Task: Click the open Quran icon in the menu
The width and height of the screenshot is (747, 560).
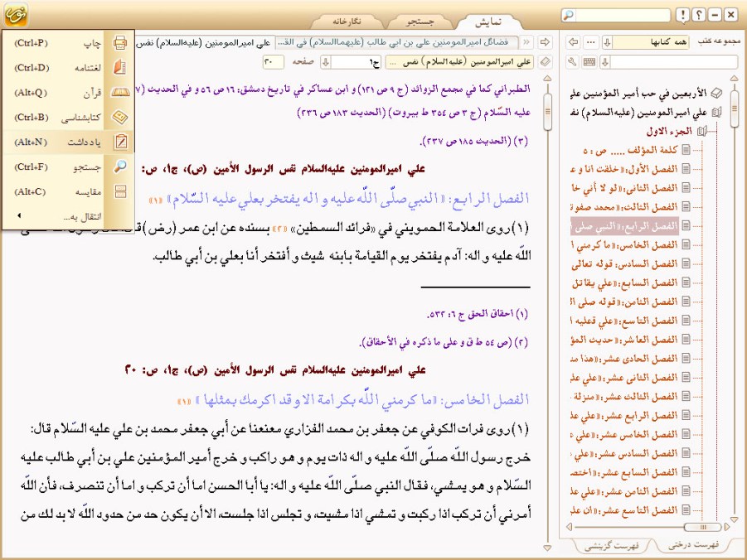Action: pyautogui.click(x=120, y=93)
